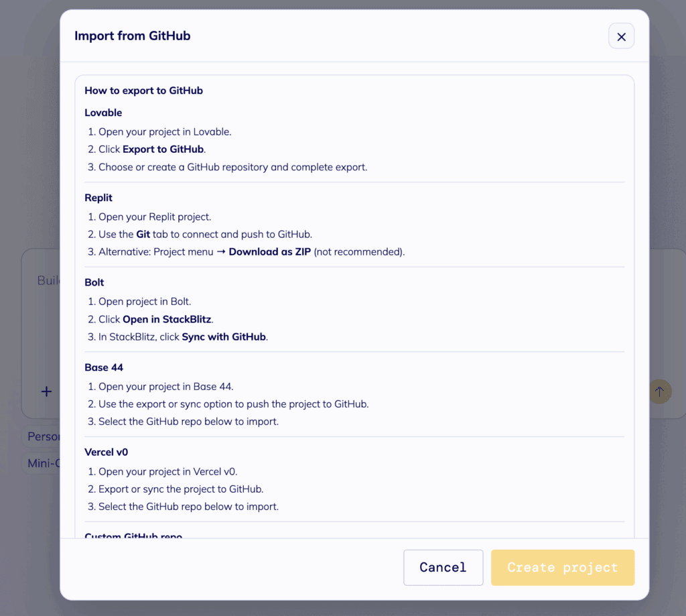Click the plus icon behind the dialog
This screenshot has width=686, height=616.
pos(46,391)
